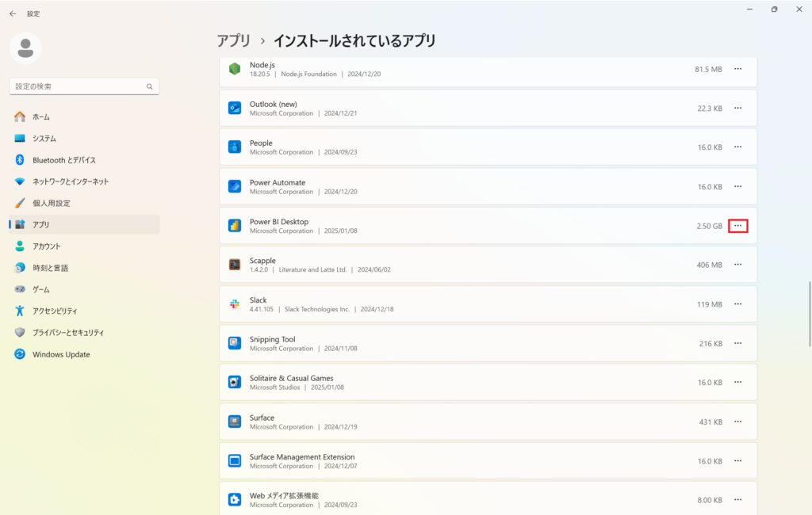The width and height of the screenshot is (812, 515).
Task: Select アプリ in the sidebar
Action: (x=84, y=225)
